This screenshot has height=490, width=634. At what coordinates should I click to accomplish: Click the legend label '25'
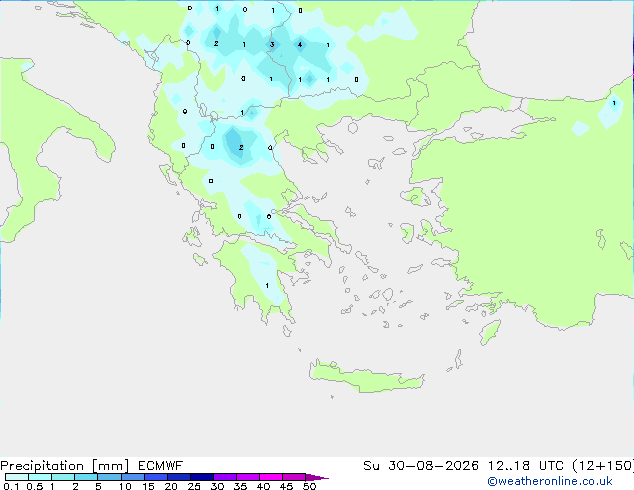pos(194,486)
